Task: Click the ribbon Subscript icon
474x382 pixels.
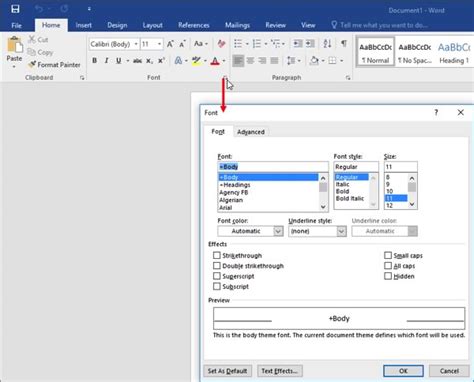Action: pyautogui.click(x=150, y=61)
